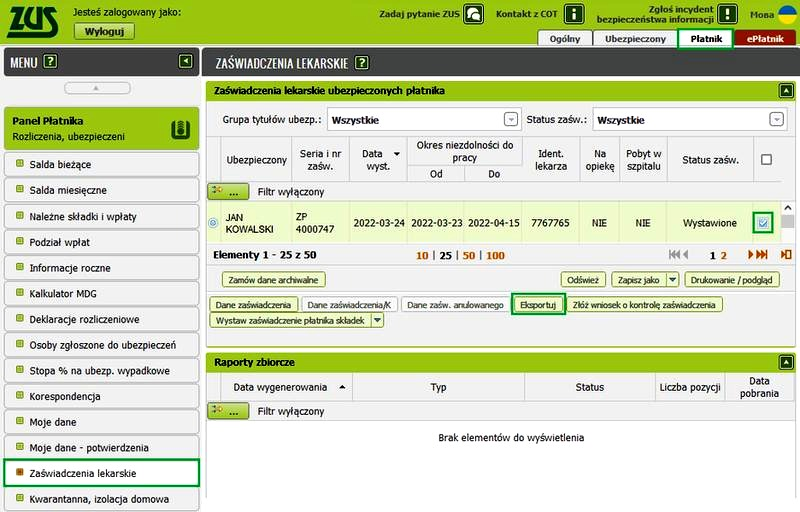Go to last page arrow icon
Image resolution: width=800 pixels, height=512 pixels.
pos(762,254)
